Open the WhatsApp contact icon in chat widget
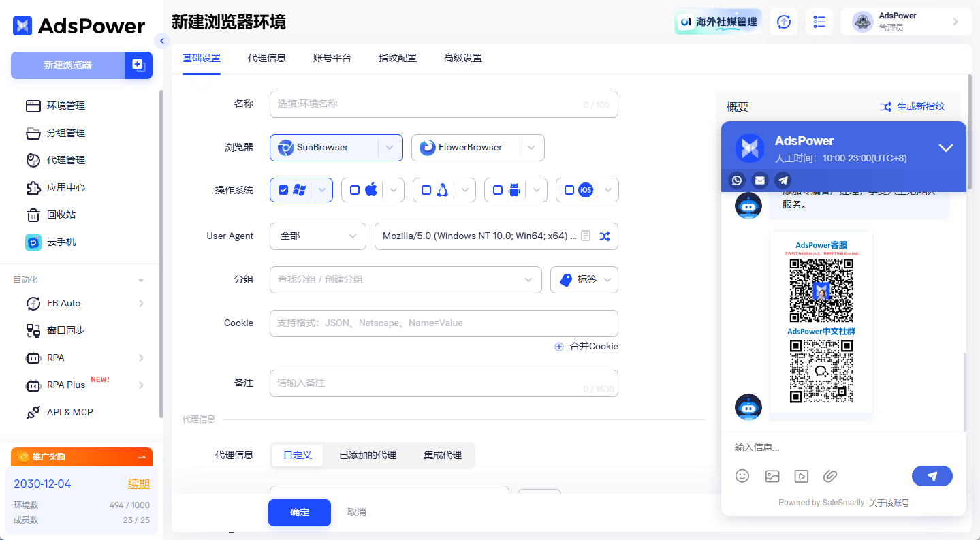Screen dimensions: 980x540 pyautogui.click(x=736, y=180)
